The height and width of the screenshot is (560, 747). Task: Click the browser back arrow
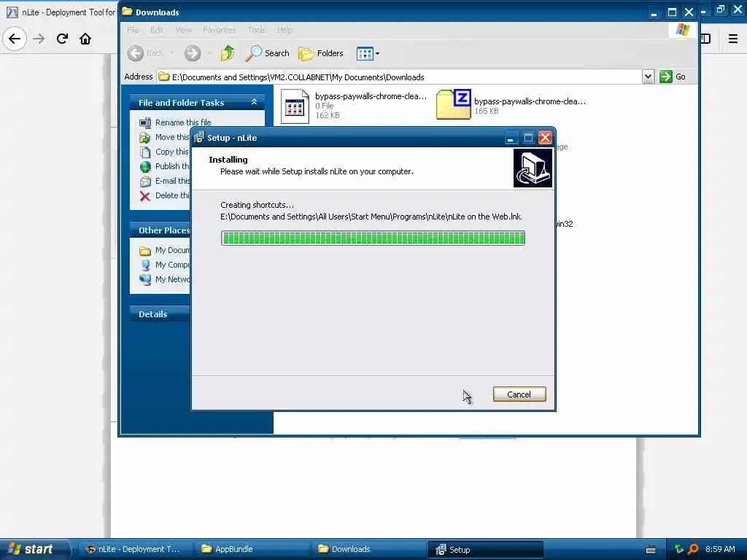coord(15,39)
